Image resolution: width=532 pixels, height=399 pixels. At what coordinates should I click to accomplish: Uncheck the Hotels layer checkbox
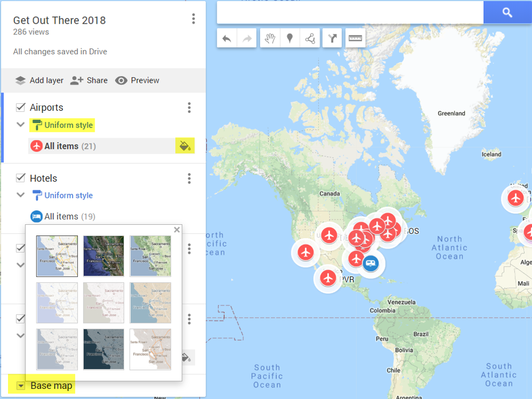tap(20, 178)
